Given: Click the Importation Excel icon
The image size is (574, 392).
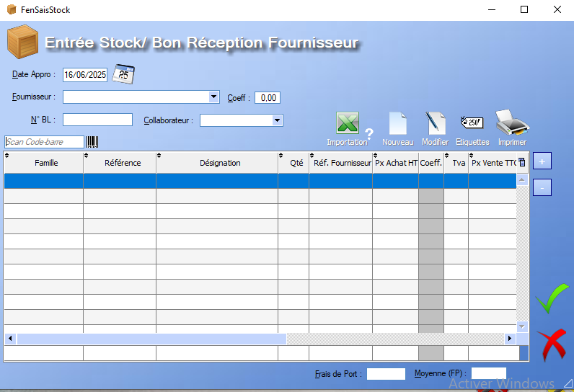Looking at the screenshot, I should (x=348, y=124).
